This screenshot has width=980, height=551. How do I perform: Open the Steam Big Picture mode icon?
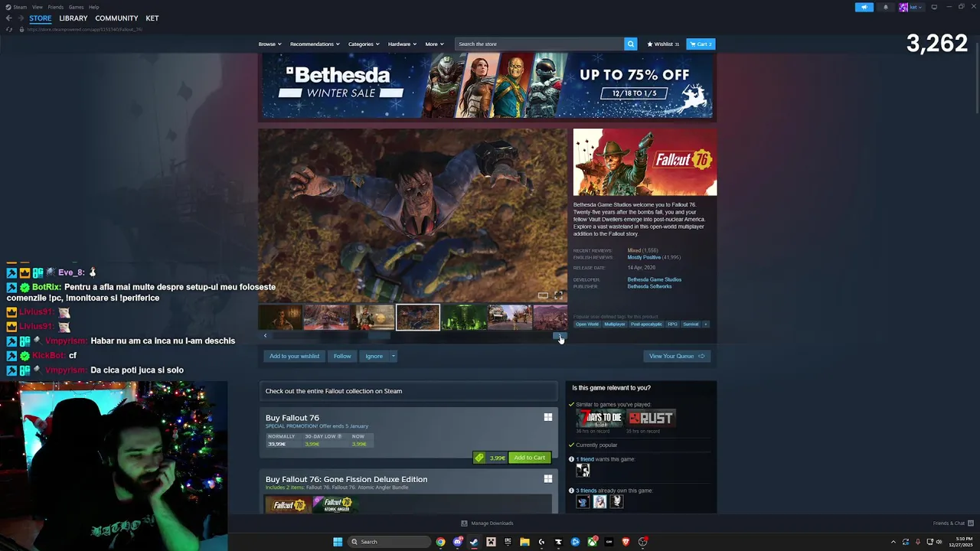click(x=934, y=7)
